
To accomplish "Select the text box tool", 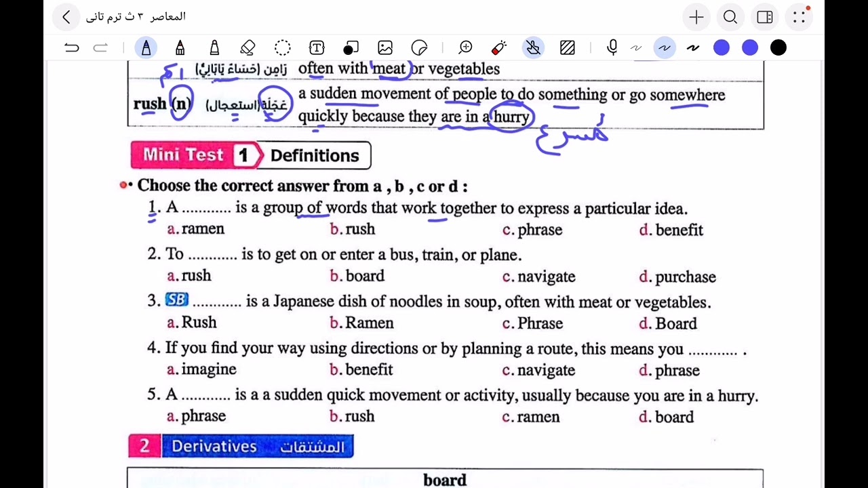I will point(317,47).
